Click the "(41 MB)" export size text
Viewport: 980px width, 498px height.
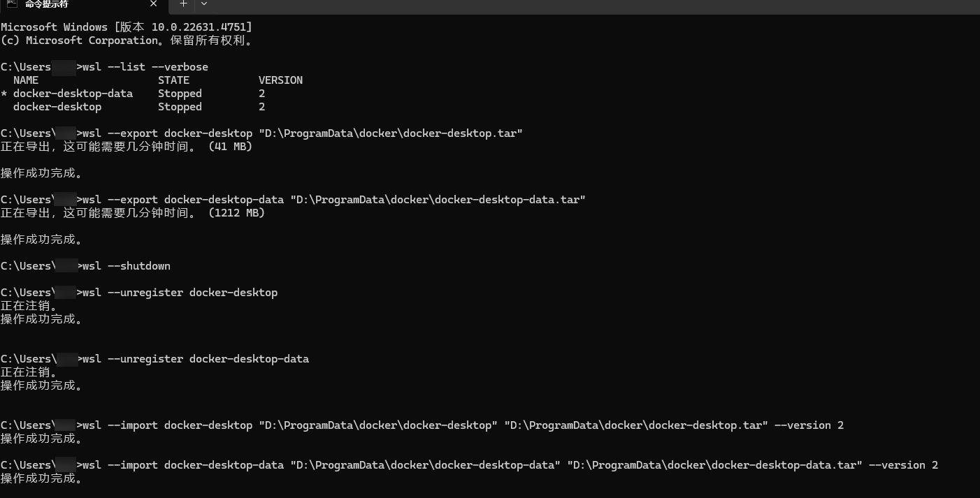pyautogui.click(x=230, y=147)
